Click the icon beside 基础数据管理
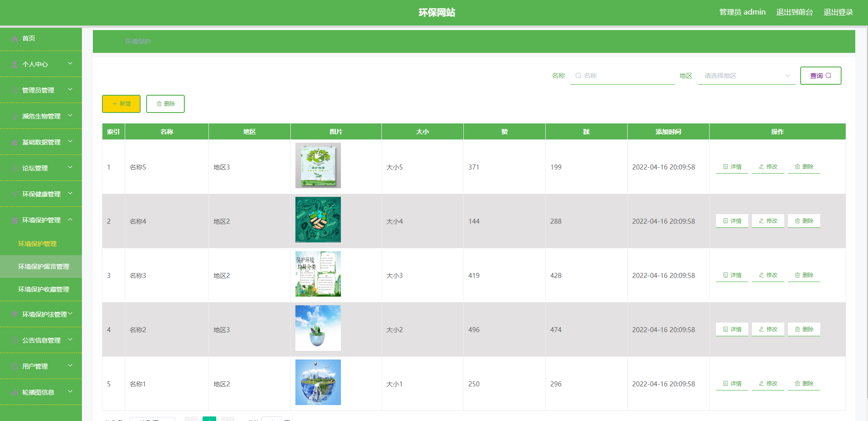The width and height of the screenshot is (868, 421). click(x=15, y=143)
